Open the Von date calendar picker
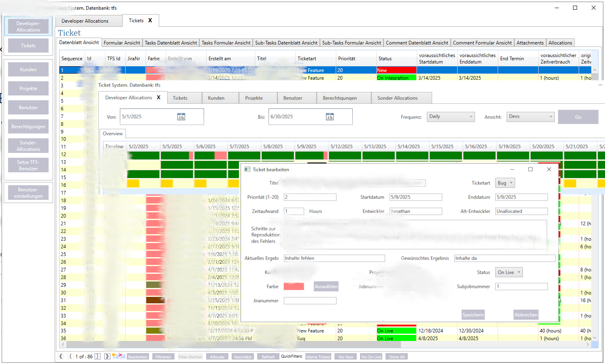This screenshot has width=605, height=364. tap(181, 117)
